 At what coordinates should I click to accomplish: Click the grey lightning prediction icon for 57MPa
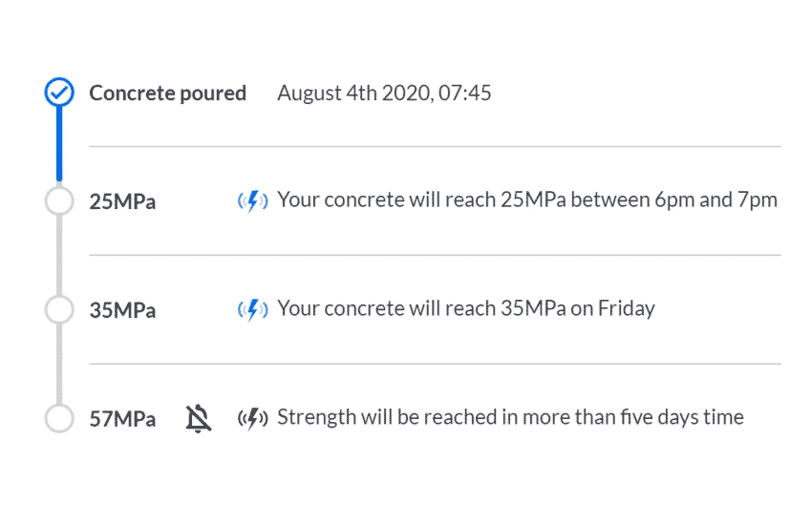(x=253, y=418)
